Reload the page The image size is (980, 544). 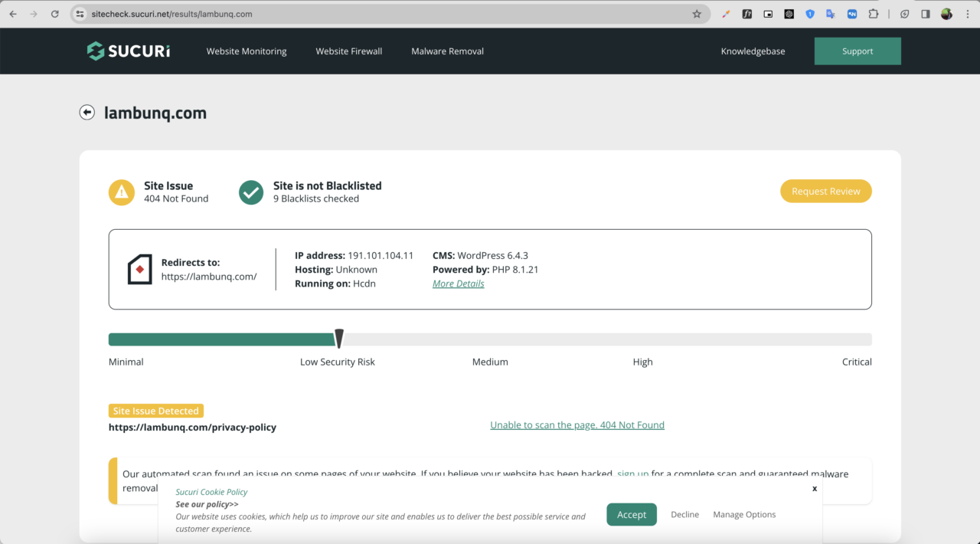54,14
